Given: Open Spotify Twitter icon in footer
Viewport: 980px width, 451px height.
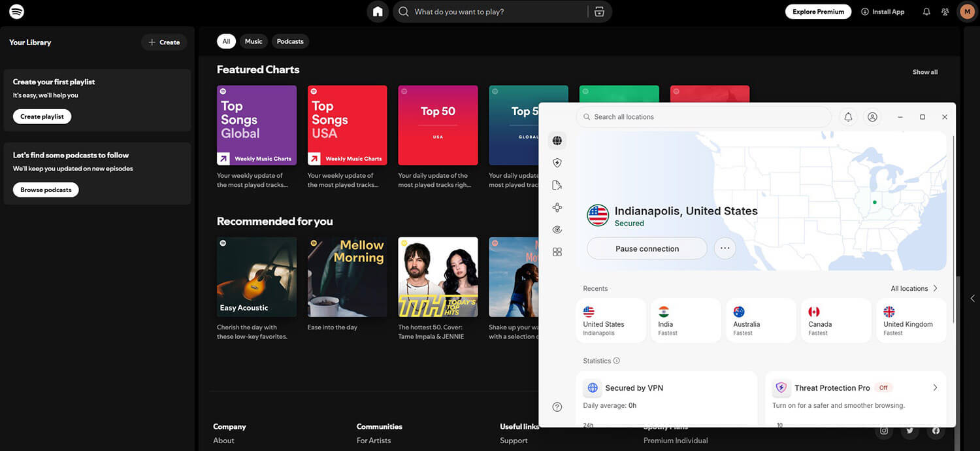Looking at the screenshot, I should click(x=909, y=430).
